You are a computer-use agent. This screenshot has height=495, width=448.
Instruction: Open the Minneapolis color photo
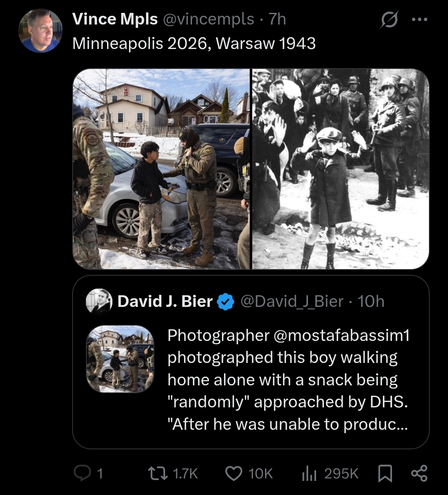pos(161,169)
